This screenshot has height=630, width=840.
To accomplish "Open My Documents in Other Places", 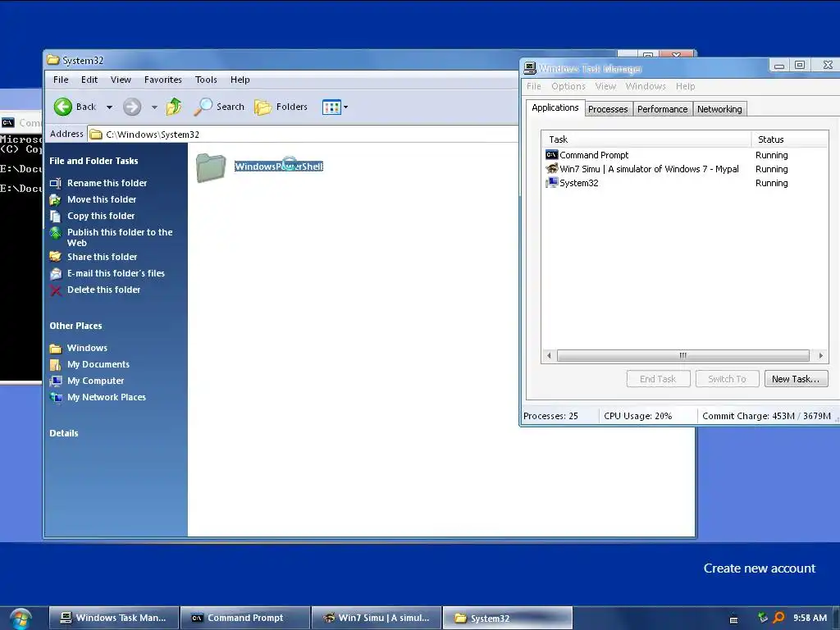I will point(98,364).
